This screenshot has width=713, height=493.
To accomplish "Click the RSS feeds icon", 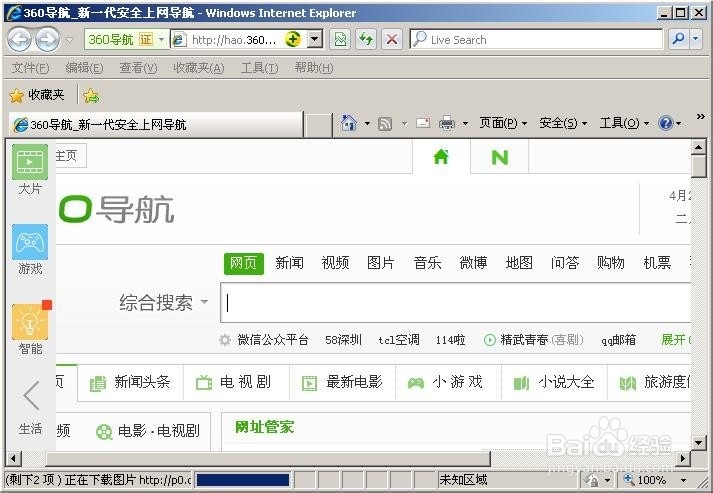I will click(x=385, y=123).
